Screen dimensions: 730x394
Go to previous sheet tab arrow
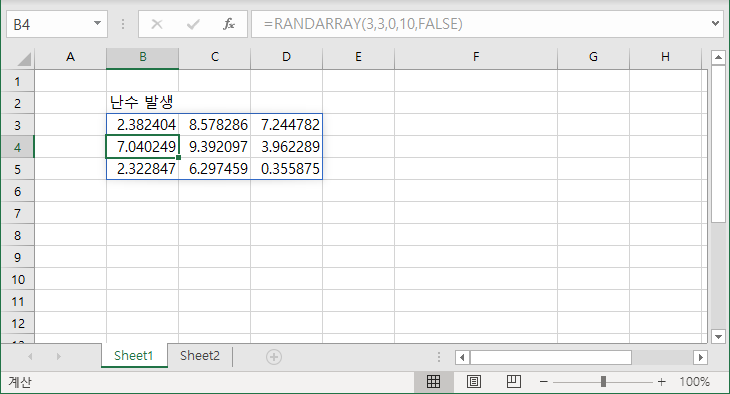click(x=30, y=357)
